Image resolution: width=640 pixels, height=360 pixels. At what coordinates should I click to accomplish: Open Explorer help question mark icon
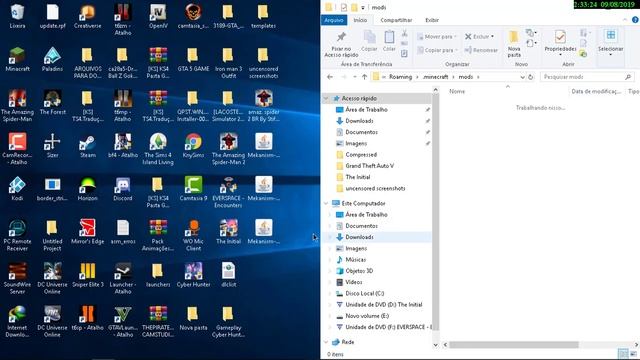click(x=635, y=20)
